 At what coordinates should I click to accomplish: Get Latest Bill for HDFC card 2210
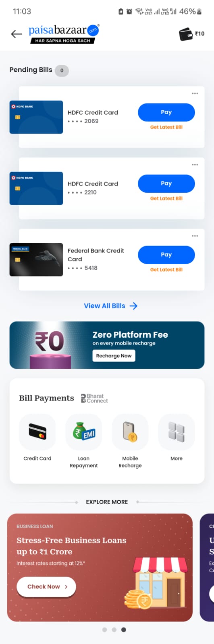166,198
